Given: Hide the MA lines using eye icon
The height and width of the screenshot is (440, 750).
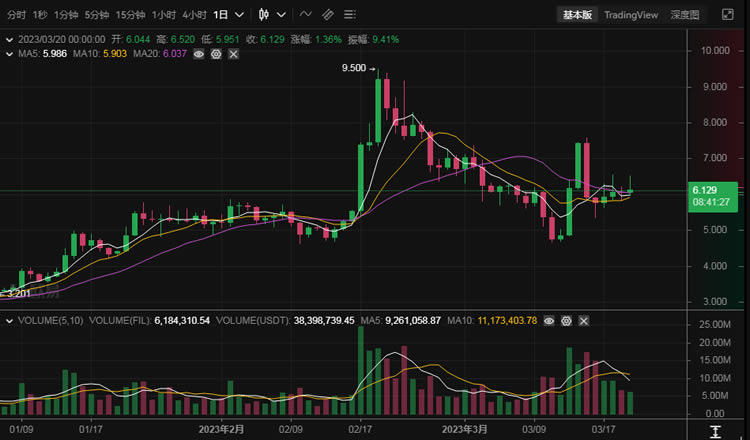Looking at the screenshot, I should [199, 54].
